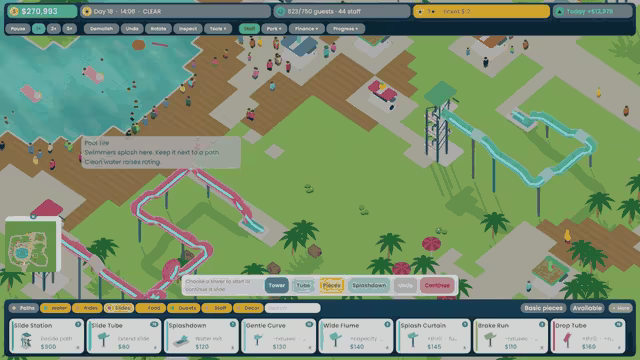Open the Staff build category tab
640x360 pixels.
(216, 308)
